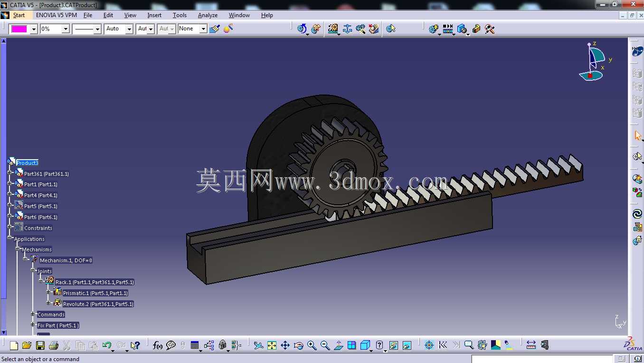Open the What's This help pointer
This screenshot has height=363, width=644.
(x=135, y=345)
